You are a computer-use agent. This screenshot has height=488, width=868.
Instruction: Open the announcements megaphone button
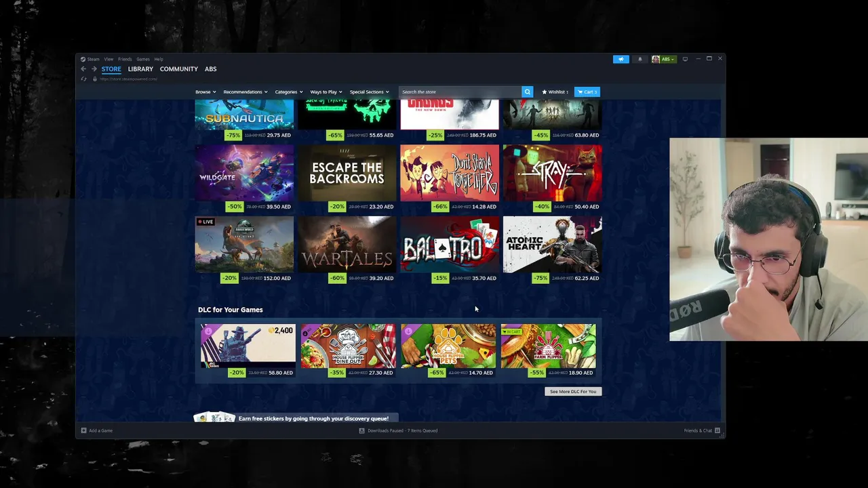pos(621,59)
